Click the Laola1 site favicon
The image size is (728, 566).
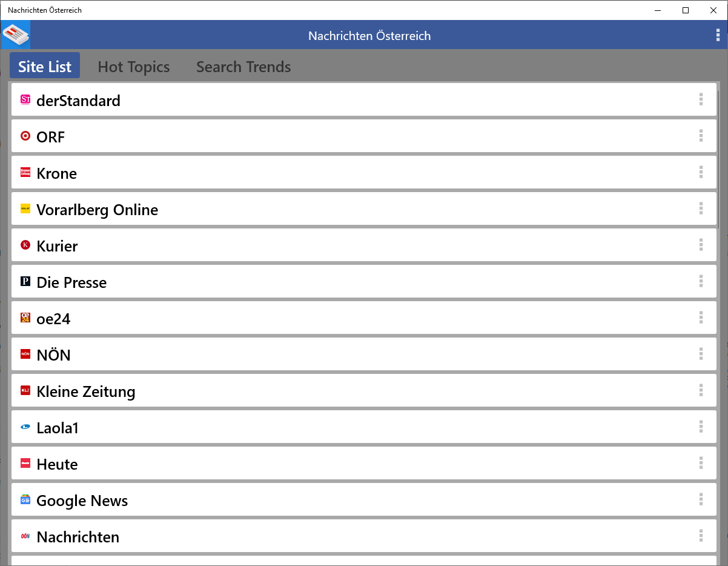[x=25, y=427]
